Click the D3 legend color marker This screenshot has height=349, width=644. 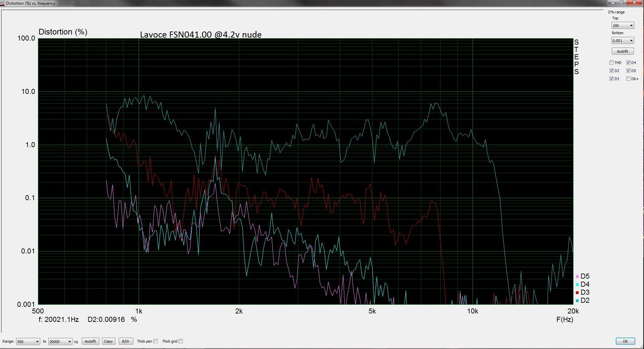click(x=577, y=293)
